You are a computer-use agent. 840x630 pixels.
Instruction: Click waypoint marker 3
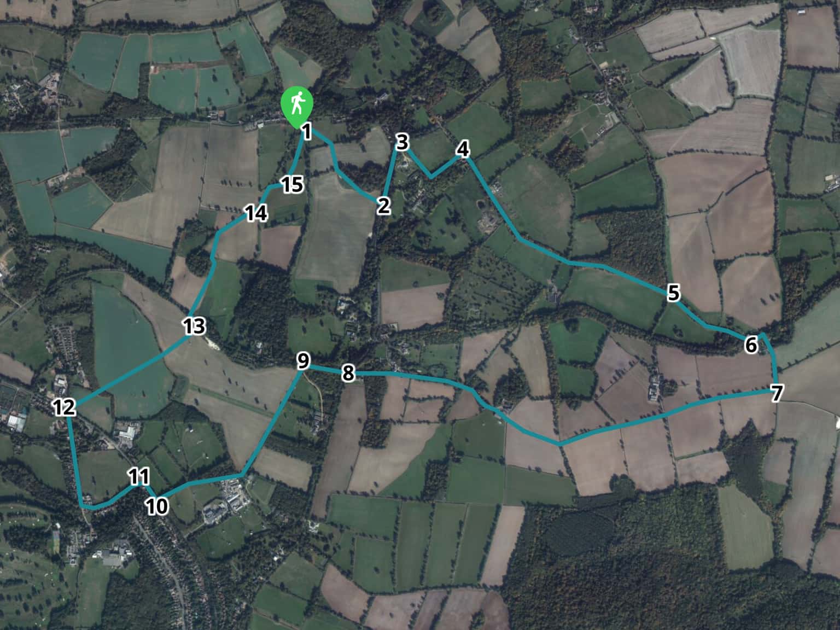tap(402, 143)
